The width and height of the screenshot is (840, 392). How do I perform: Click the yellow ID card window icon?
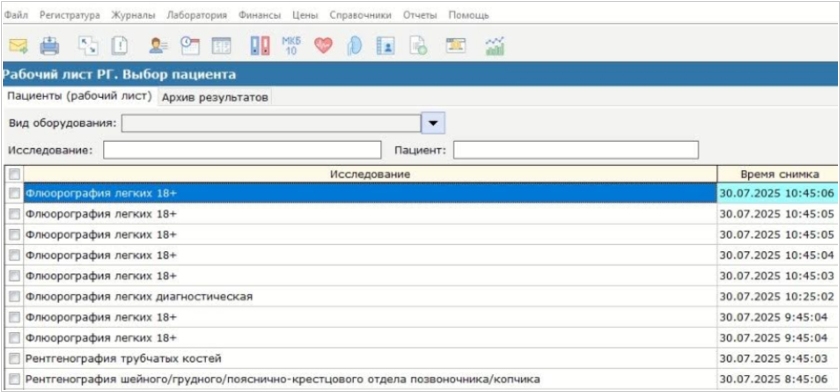(x=456, y=46)
